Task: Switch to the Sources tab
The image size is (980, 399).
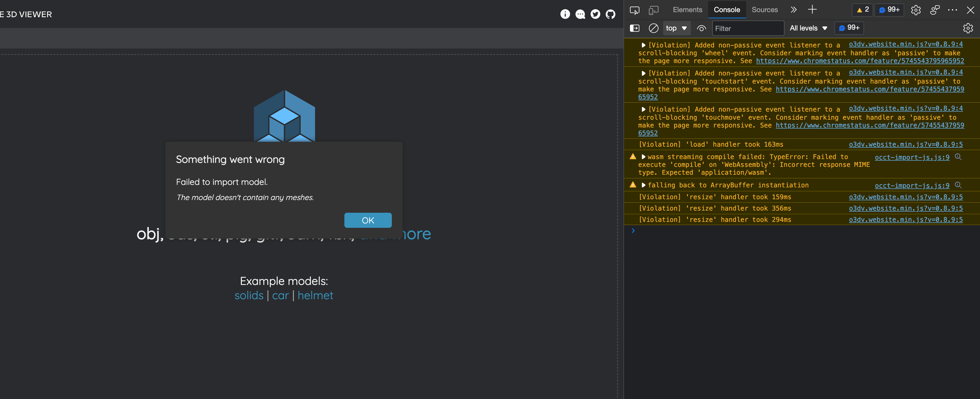Action: click(x=765, y=9)
